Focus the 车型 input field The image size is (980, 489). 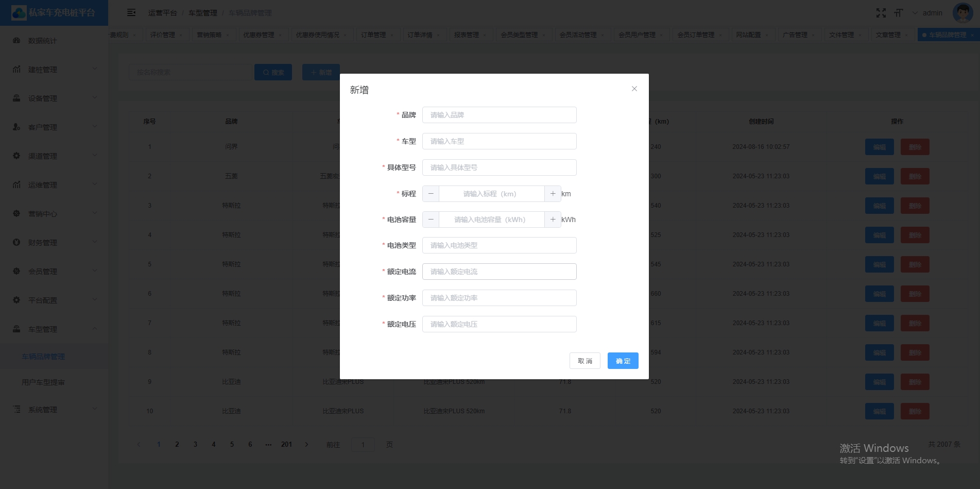click(x=500, y=141)
